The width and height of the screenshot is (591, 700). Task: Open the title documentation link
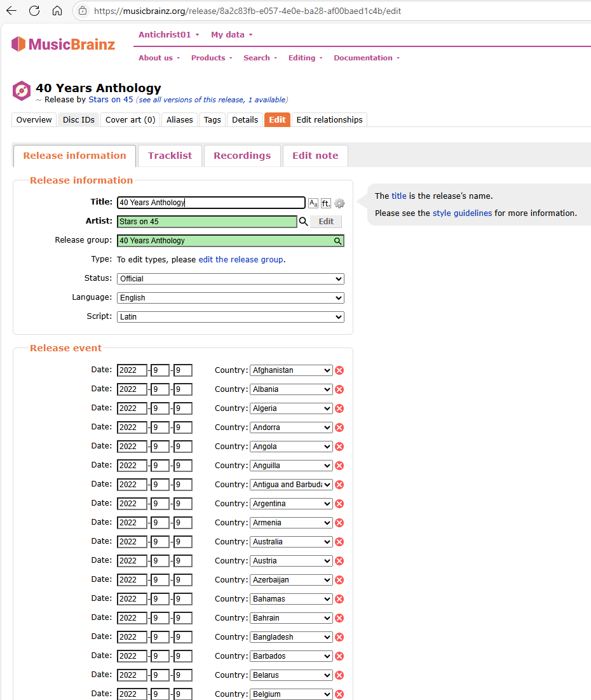[x=399, y=196]
